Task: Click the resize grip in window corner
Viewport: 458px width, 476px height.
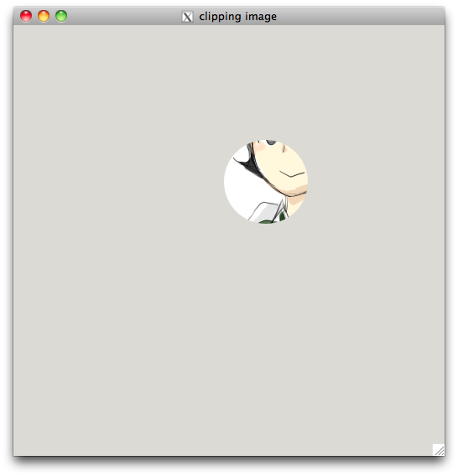Action: (x=439, y=449)
